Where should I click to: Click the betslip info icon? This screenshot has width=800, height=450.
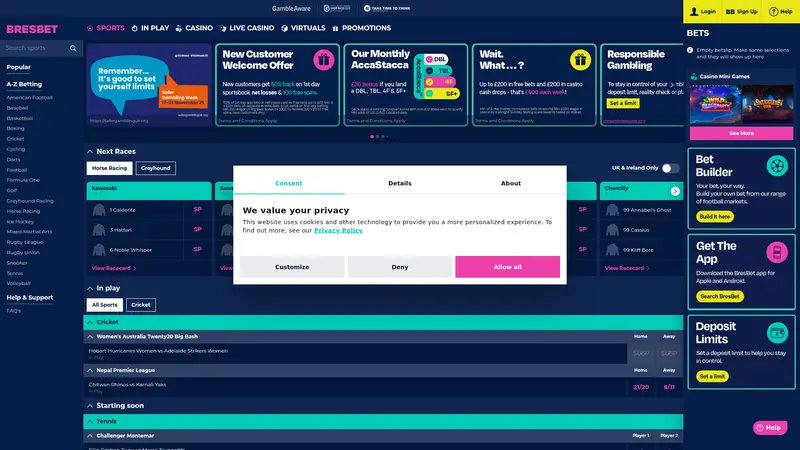coord(690,50)
